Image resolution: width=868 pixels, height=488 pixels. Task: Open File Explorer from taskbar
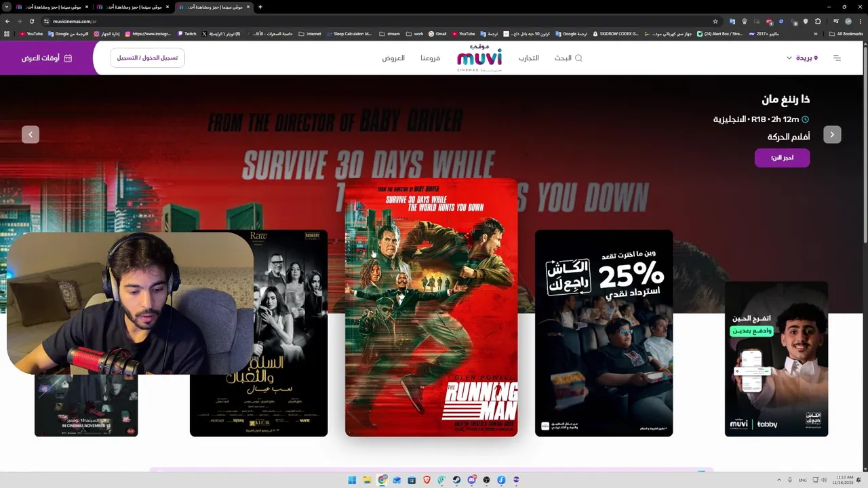[x=367, y=480]
